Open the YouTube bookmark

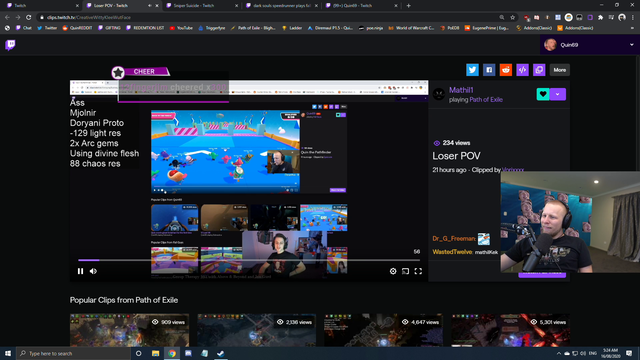tap(181, 28)
